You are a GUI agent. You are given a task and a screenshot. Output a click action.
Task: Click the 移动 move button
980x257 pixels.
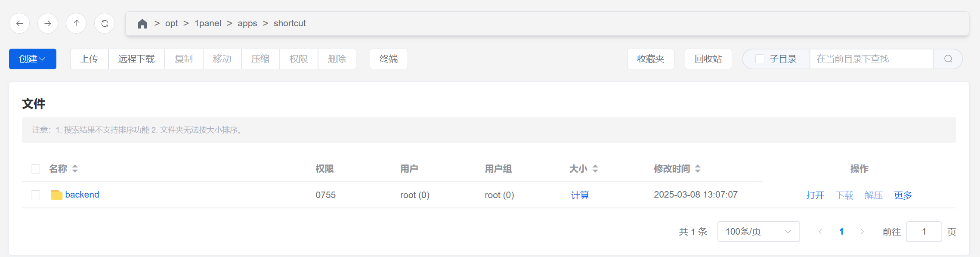[x=222, y=59]
